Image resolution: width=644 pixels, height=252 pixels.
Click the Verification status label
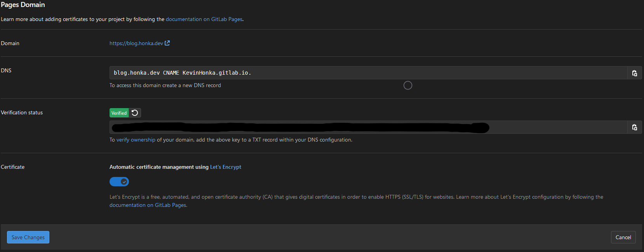pos(22,112)
